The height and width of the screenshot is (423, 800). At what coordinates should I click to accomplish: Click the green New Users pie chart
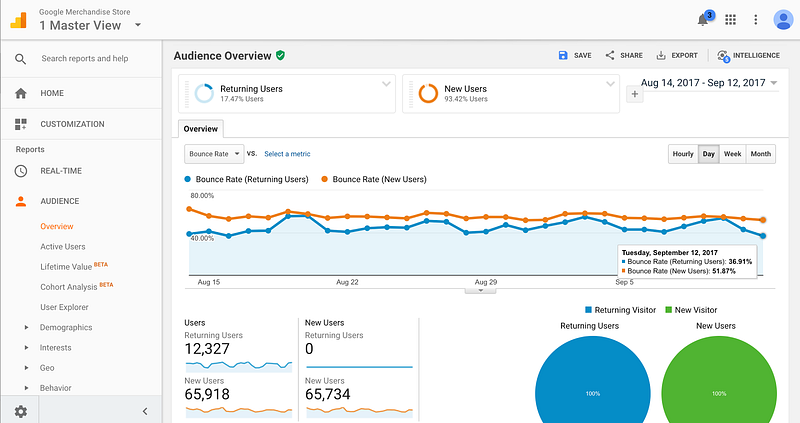tap(719, 380)
